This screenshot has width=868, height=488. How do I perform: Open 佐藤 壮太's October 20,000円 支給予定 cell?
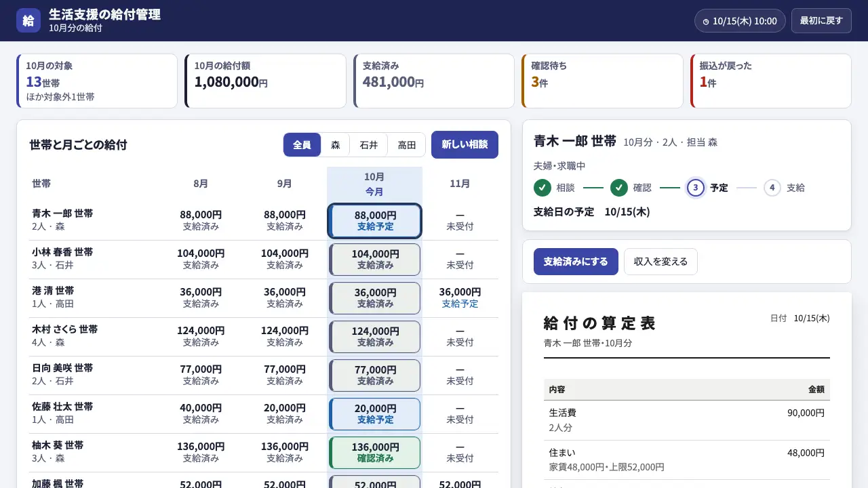click(375, 414)
